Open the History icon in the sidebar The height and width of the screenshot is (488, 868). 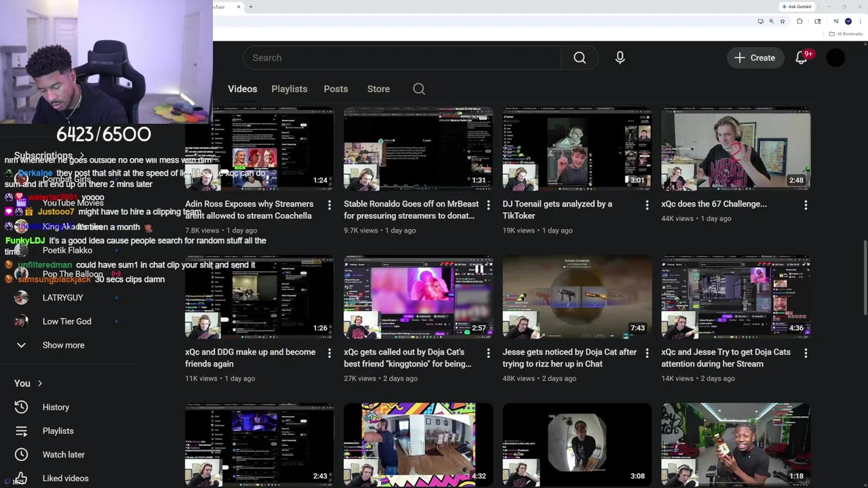[21, 407]
